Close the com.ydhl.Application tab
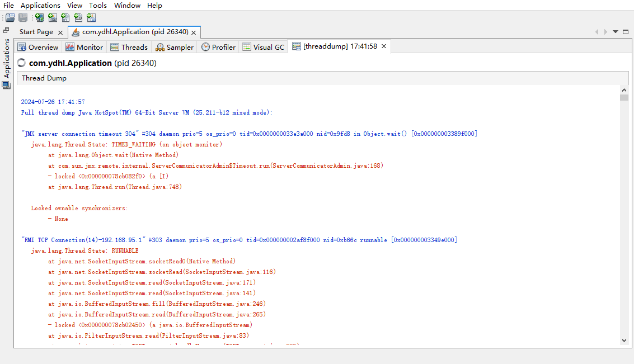The height and width of the screenshot is (364, 634). pyautogui.click(x=194, y=32)
